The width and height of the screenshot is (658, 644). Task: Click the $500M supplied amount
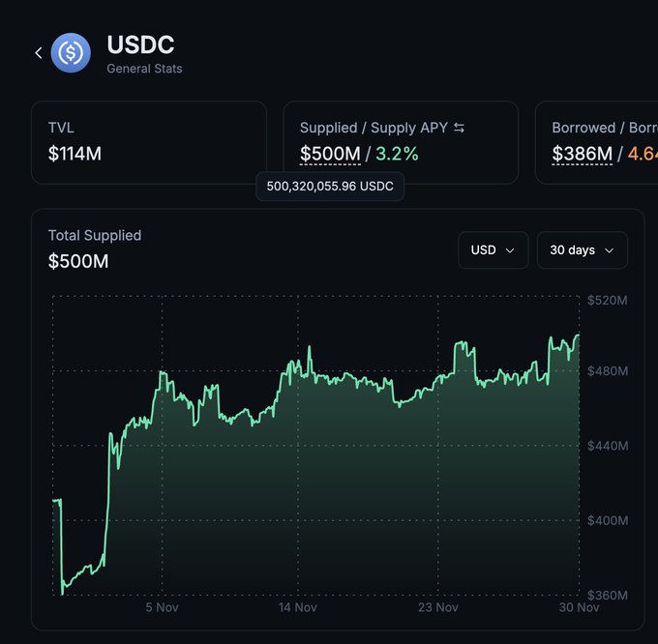pos(330,154)
